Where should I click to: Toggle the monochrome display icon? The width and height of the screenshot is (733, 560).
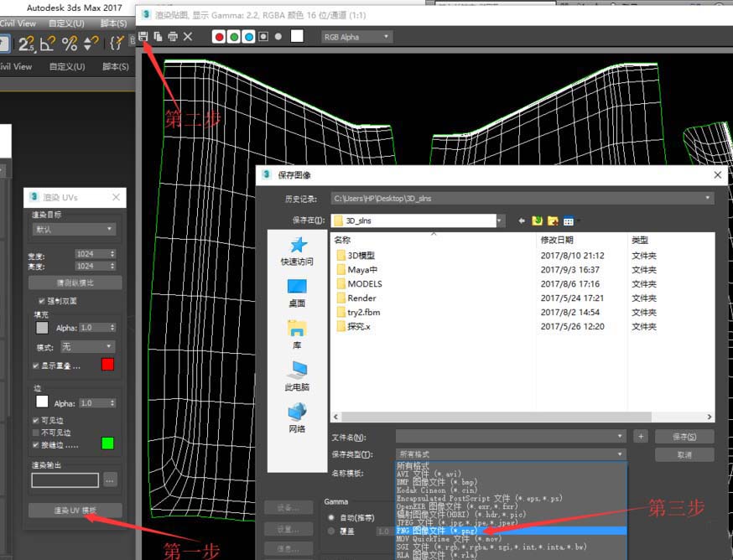[278, 36]
